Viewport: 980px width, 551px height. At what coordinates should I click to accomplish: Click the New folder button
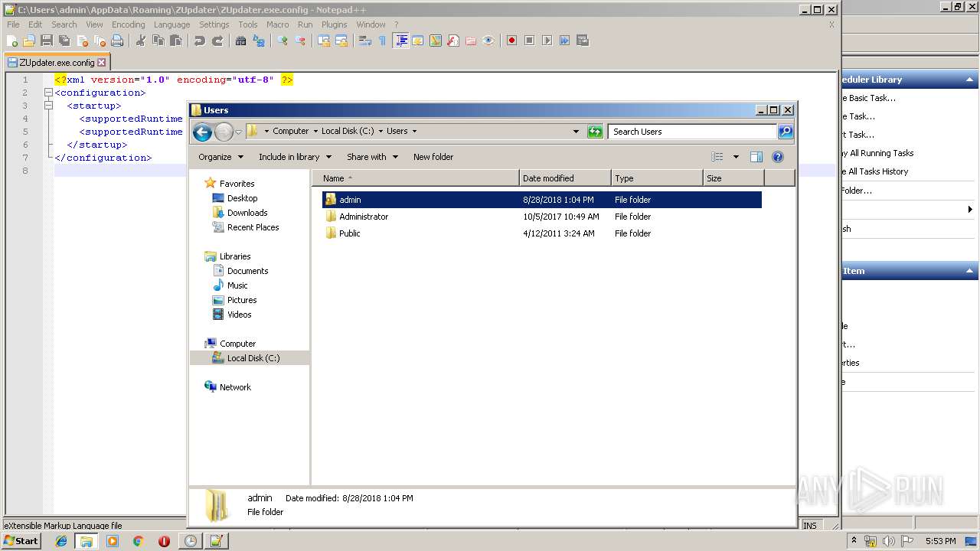433,157
